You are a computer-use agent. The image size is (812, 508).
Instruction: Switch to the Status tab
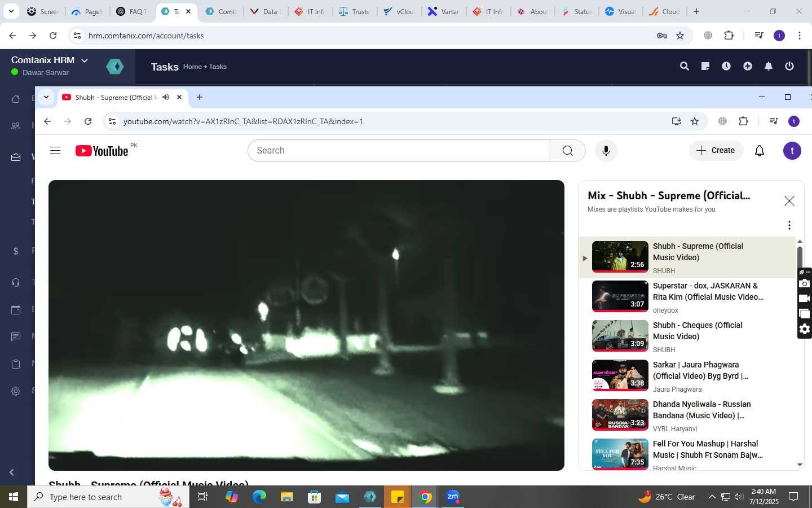(x=577, y=11)
